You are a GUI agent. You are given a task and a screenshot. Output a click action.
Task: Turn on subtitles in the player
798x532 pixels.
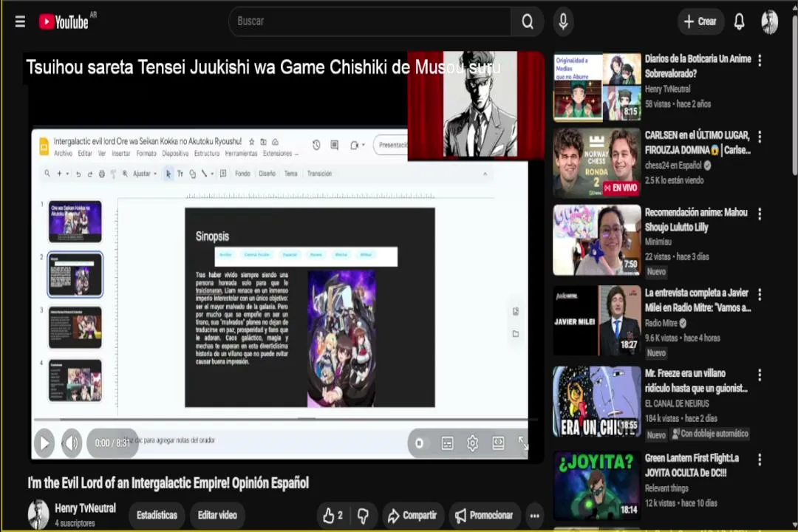pyautogui.click(x=447, y=443)
